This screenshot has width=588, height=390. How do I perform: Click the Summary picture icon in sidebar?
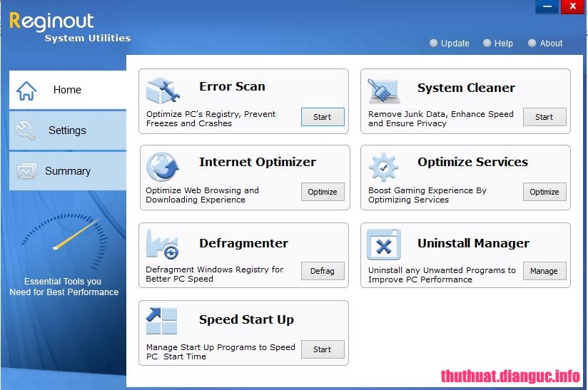point(26,171)
